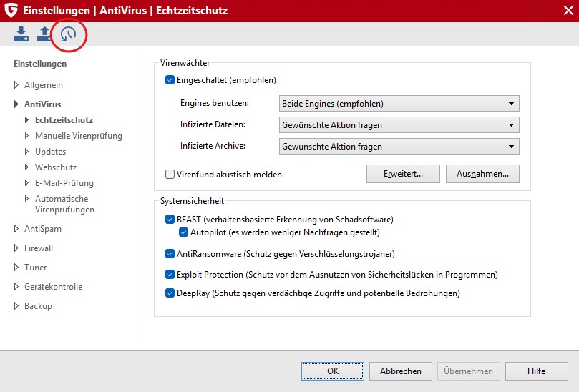The height and width of the screenshot is (392, 579).
Task: Open the Infizierte Dateien dropdown
Action: (x=399, y=125)
